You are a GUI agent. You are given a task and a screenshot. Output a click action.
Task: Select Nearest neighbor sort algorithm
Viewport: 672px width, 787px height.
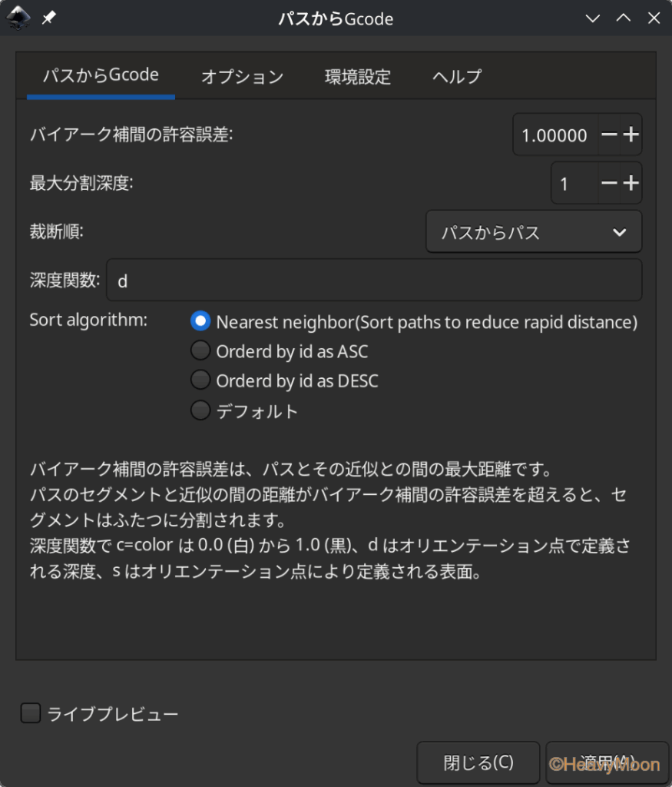click(x=200, y=321)
